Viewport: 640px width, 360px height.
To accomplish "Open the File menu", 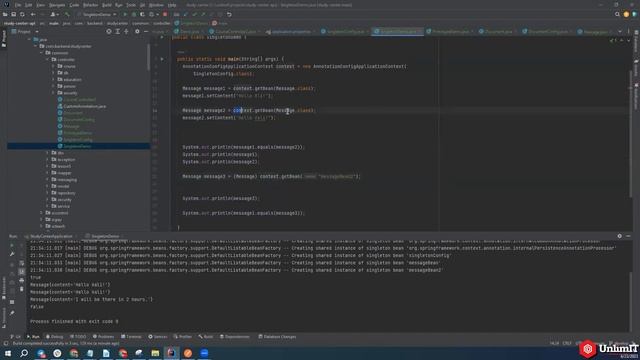I will [x=18, y=5].
